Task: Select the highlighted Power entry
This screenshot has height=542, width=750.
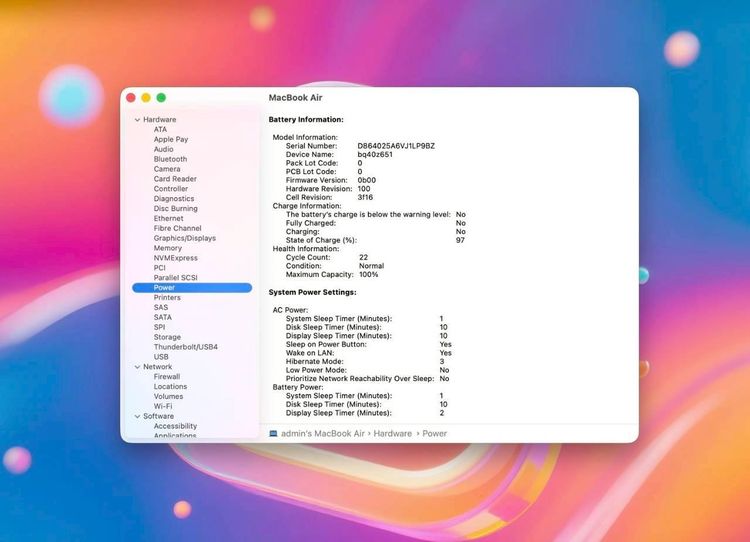Action: [192, 288]
